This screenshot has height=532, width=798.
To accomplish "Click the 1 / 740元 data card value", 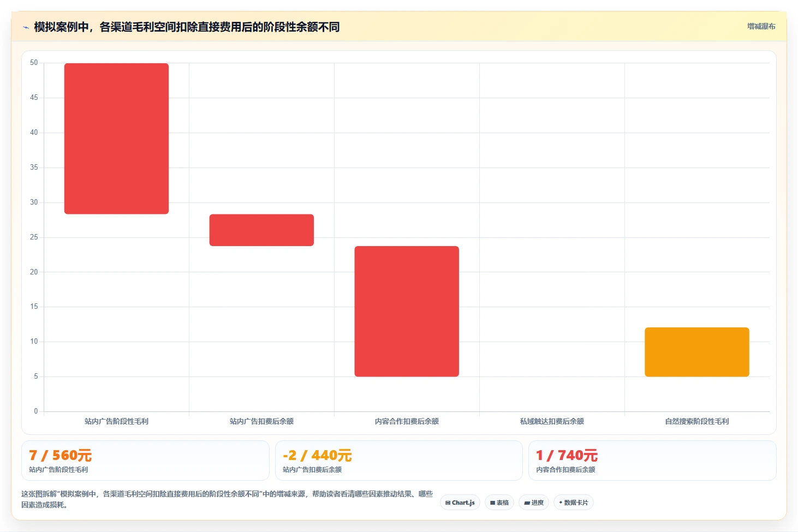I will tap(567, 455).
